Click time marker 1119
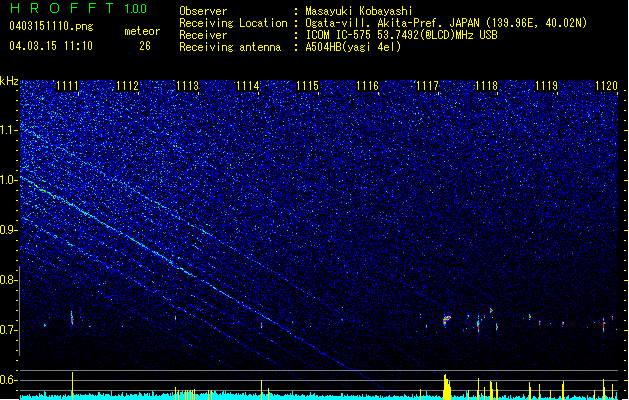629x400 pixels. point(547,86)
